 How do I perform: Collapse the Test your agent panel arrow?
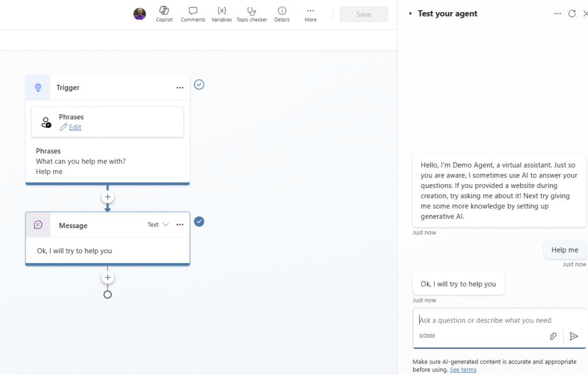coord(410,14)
